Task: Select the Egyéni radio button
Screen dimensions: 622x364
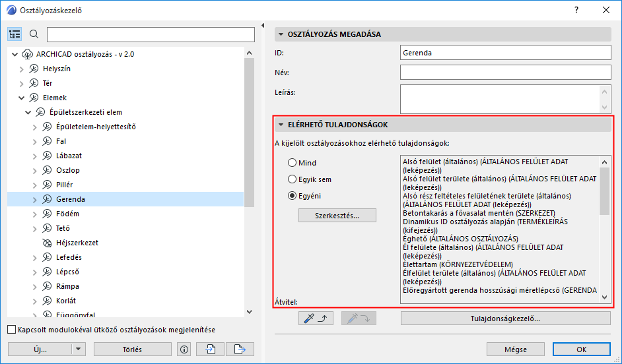Action: pyautogui.click(x=293, y=196)
